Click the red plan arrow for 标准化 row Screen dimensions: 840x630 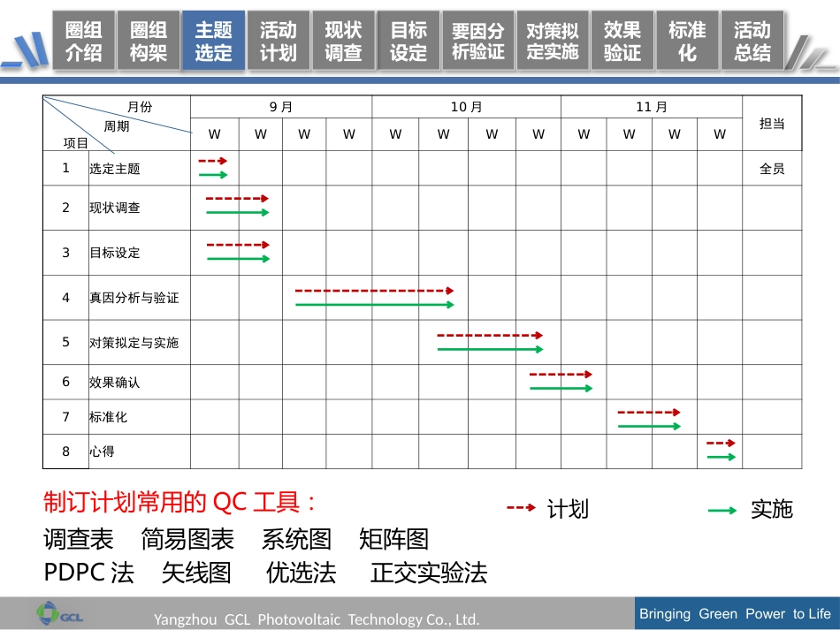(x=649, y=412)
